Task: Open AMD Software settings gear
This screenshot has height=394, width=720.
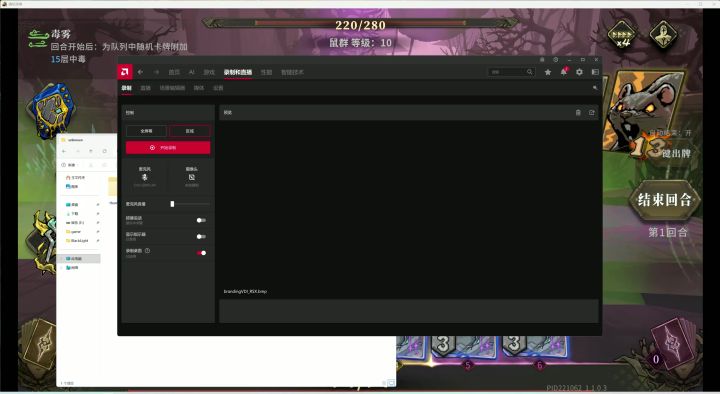Action: pos(579,72)
